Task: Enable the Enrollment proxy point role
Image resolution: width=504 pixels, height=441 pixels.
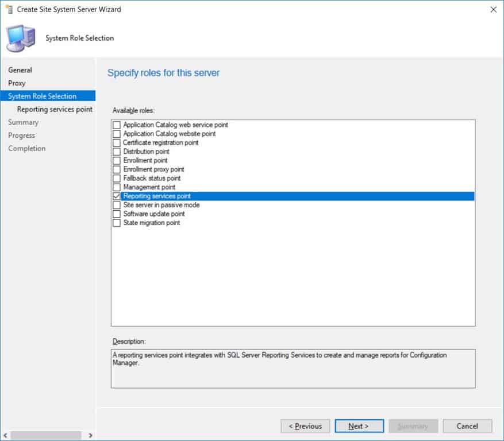Action: pos(117,169)
